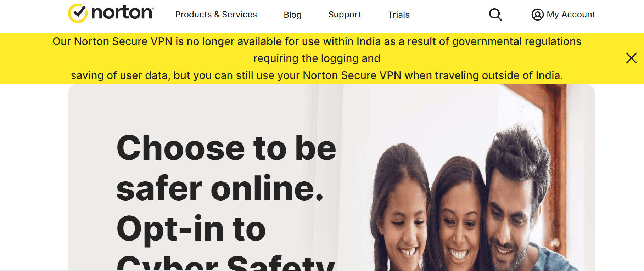Click the Norton yellow checkmark logo icon
Image resolution: width=644 pixels, height=271 pixels.
click(78, 13)
